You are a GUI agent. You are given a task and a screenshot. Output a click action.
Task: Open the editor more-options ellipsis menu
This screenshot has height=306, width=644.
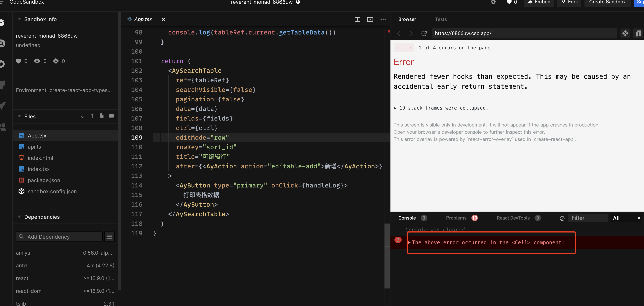click(x=383, y=19)
